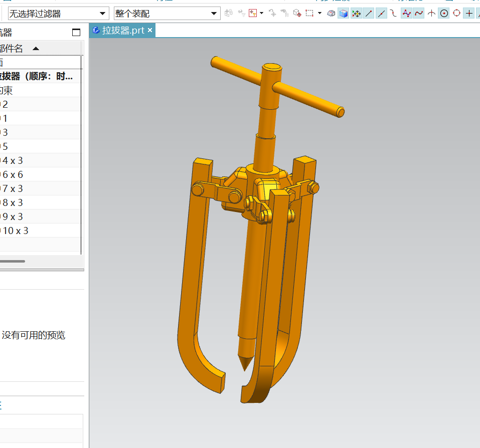This screenshot has width=480, height=448.
Task: Close the 拉拔器.prt tab
Action: (149, 31)
